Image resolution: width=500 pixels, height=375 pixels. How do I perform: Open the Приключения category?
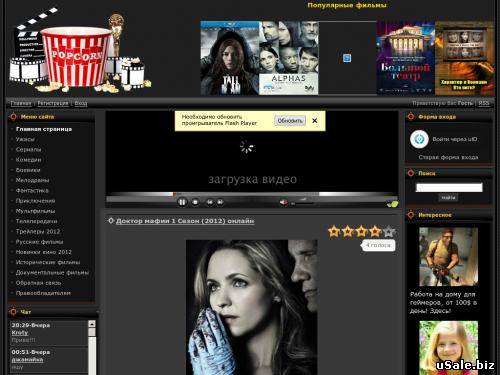pos(35,201)
